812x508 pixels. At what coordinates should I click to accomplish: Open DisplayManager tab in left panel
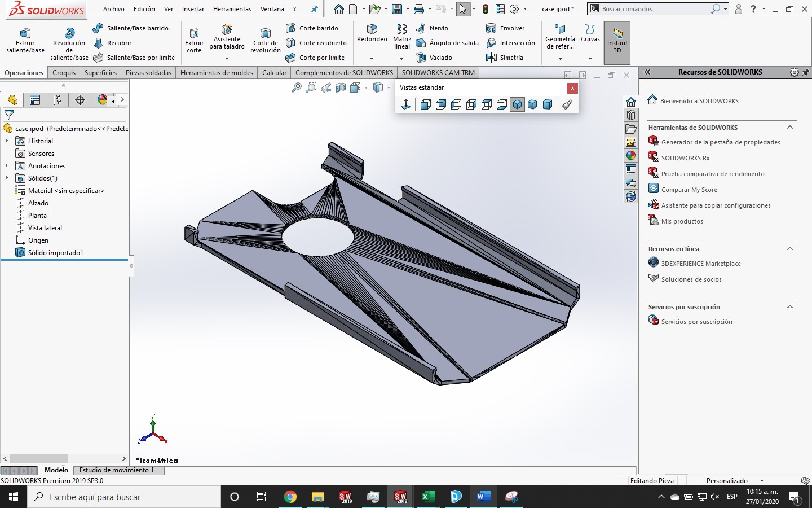[x=101, y=100]
